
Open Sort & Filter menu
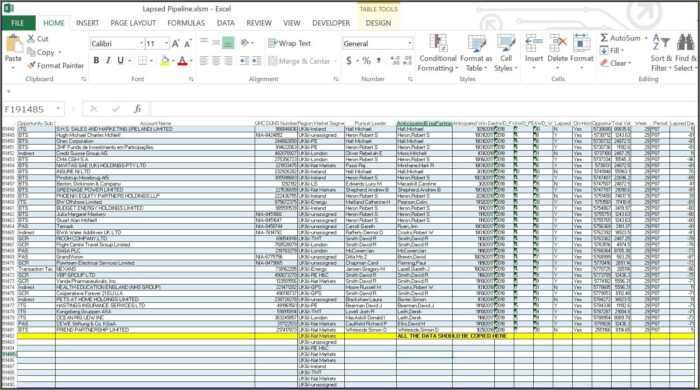coord(661,53)
